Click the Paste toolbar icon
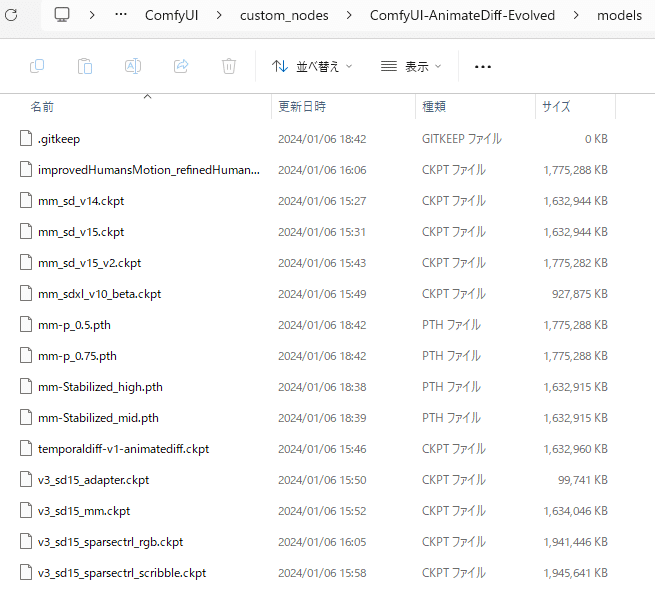655x593 pixels. (85, 66)
